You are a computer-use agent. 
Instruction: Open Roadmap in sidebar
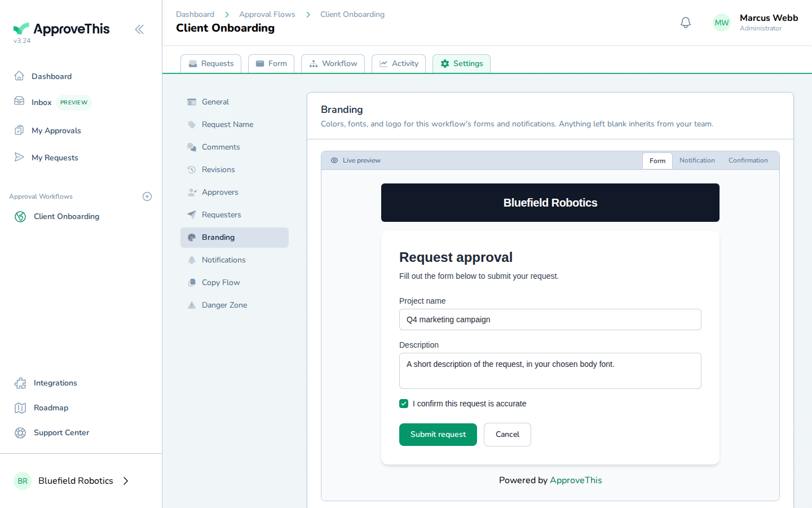tap(51, 408)
